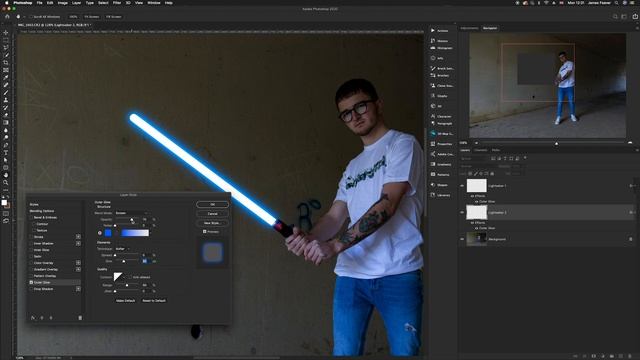This screenshot has height=360, width=640.
Task: Open the Histogram panel icon
Action: pos(433,48)
